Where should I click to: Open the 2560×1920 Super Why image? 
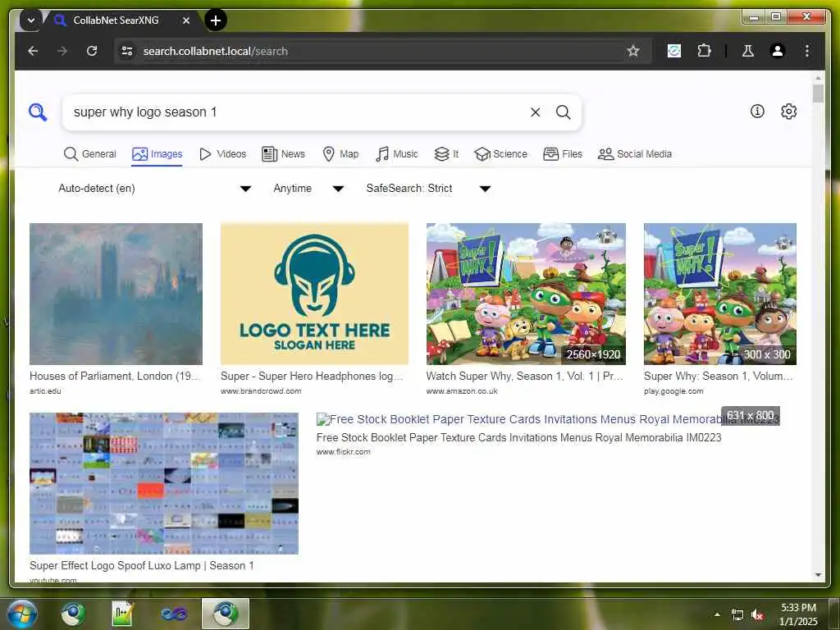(x=526, y=294)
